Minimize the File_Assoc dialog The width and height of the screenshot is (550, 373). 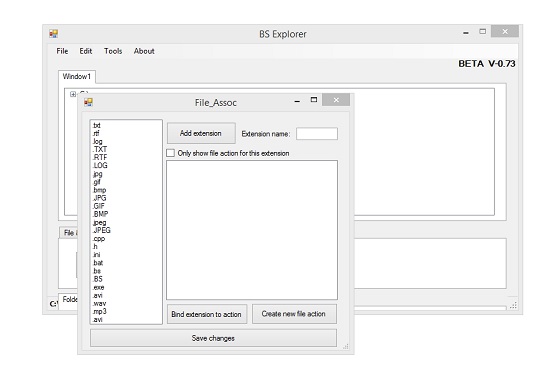[x=297, y=101]
